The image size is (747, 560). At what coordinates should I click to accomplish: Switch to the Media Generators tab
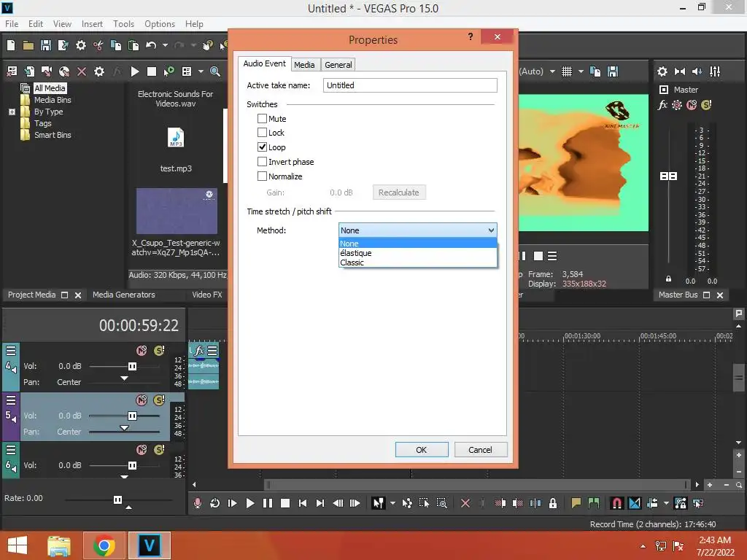[x=124, y=295]
